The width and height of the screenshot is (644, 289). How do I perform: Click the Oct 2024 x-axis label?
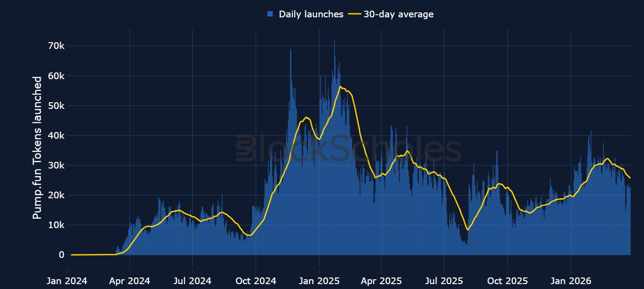[256, 281]
